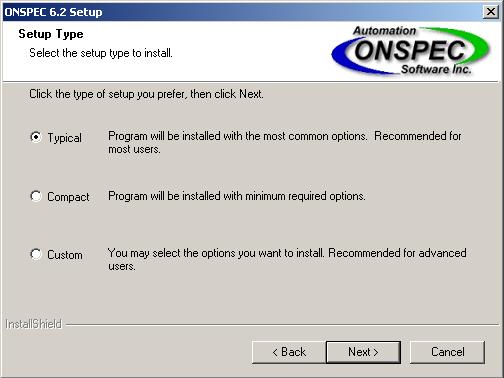Go back with the Back button

[289, 352]
